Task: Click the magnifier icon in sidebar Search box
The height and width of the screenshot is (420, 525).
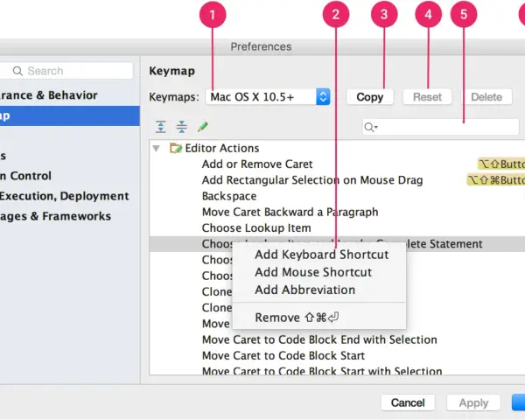Action: pyautogui.click(x=17, y=71)
